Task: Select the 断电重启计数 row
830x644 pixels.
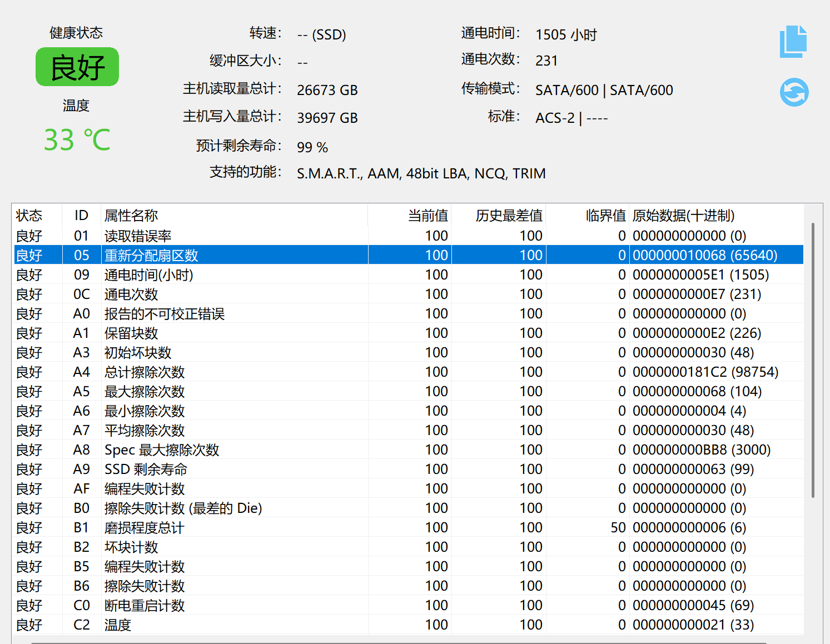Action: pyautogui.click(x=407, y=605)
